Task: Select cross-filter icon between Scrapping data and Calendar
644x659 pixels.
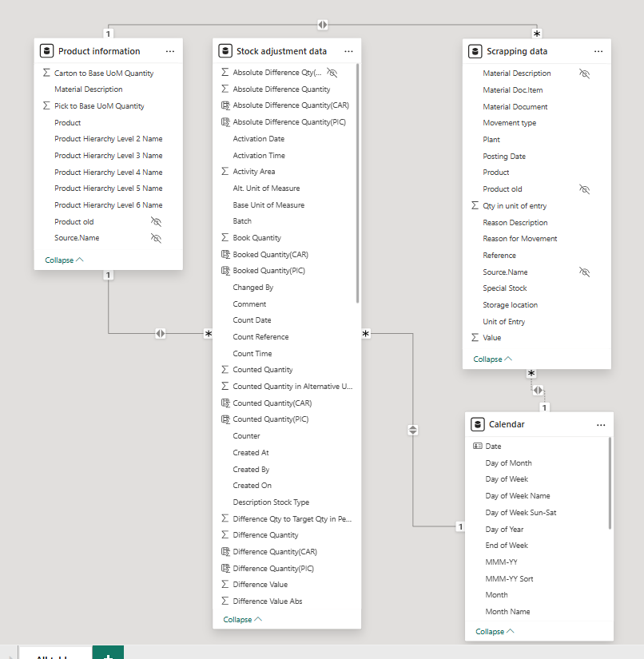Action: 538,390
